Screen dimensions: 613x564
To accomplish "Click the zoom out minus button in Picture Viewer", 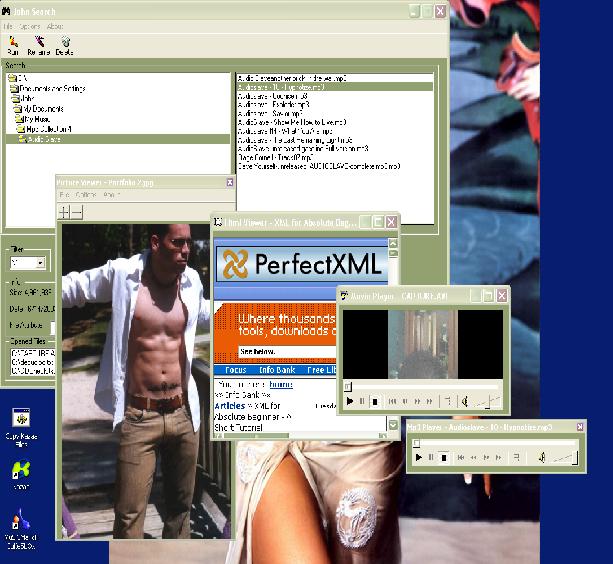I will (77, 212).
